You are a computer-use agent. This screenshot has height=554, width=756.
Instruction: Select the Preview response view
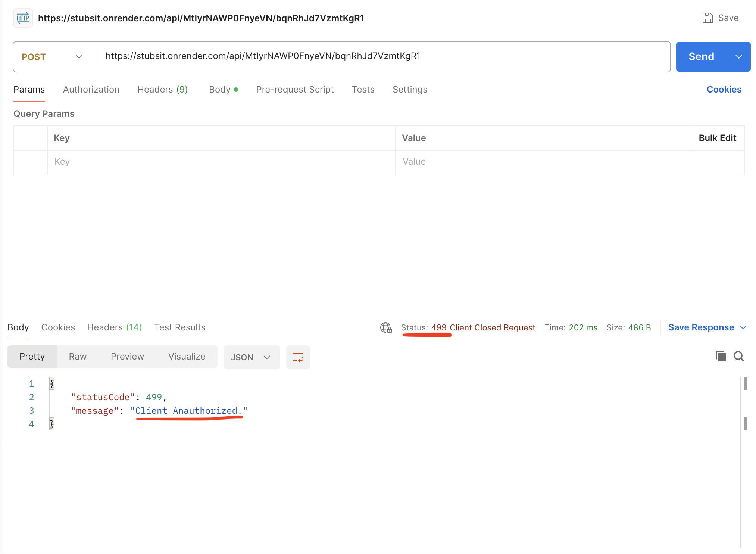127,357
